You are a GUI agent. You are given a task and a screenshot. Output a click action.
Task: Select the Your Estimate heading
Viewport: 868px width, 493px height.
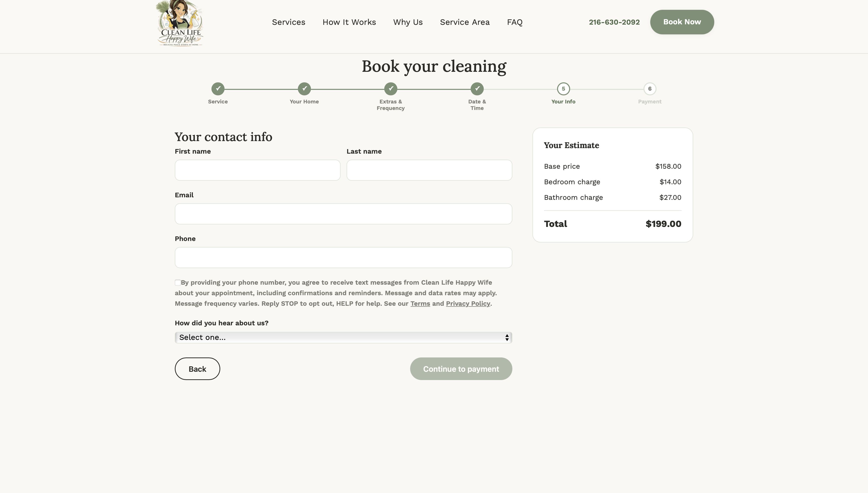pyautogui.click(x=572, y=145)
